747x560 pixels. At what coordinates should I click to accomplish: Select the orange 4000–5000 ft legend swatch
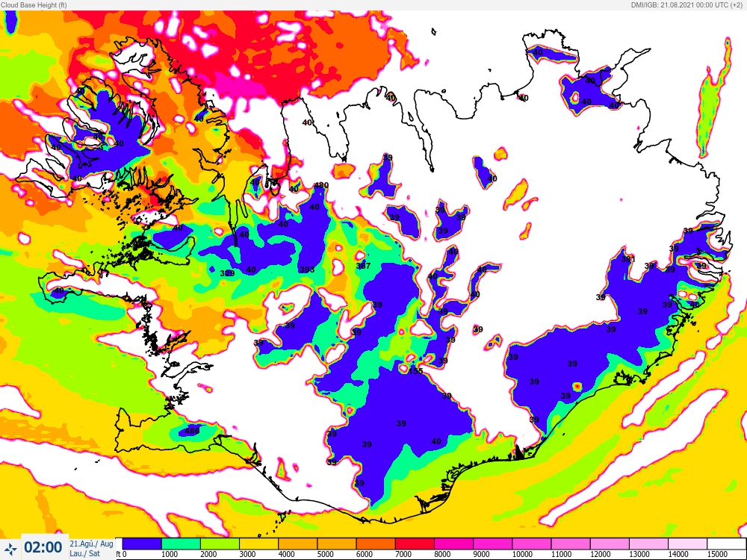click(298, 544)
